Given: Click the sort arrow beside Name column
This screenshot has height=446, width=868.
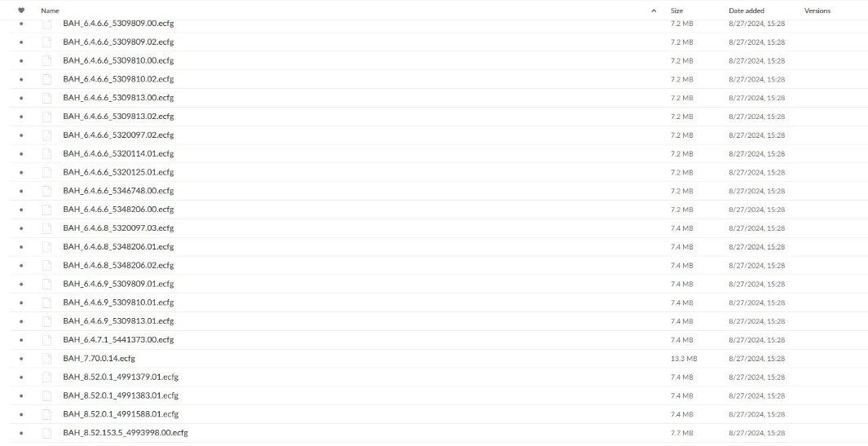Looking at the screenshot, I should [654, 11].
